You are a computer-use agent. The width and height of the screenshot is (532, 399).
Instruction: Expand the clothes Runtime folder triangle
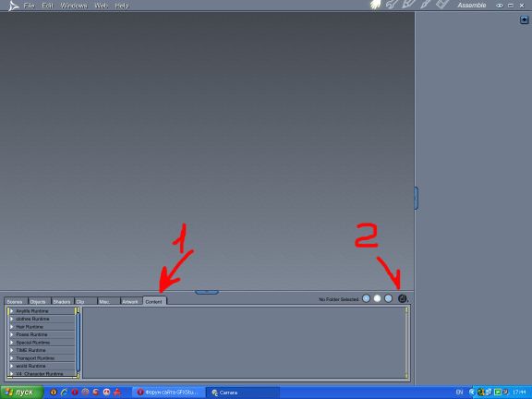(x=12, y=319)
